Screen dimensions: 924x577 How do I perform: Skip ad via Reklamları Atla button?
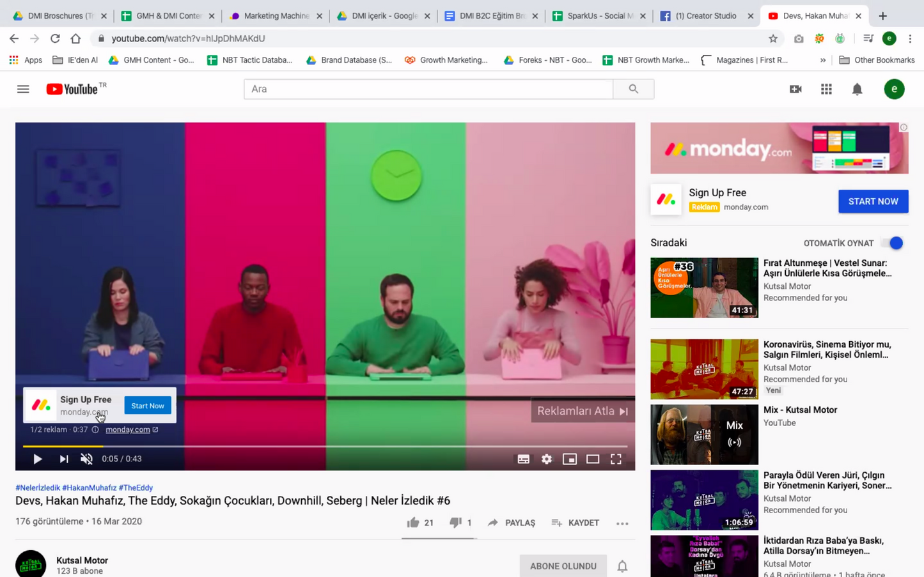click(x=583, y=411)
